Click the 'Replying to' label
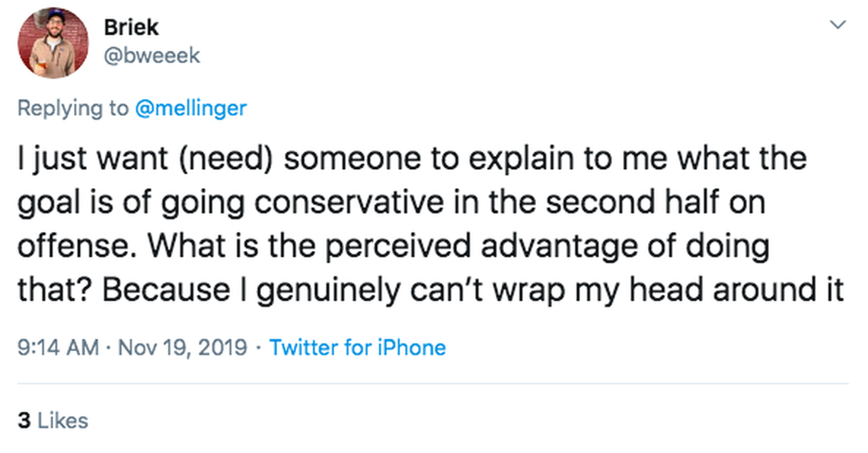Viewport: 868px width, 453px height. pyautogui.click(x=73, y=108)
